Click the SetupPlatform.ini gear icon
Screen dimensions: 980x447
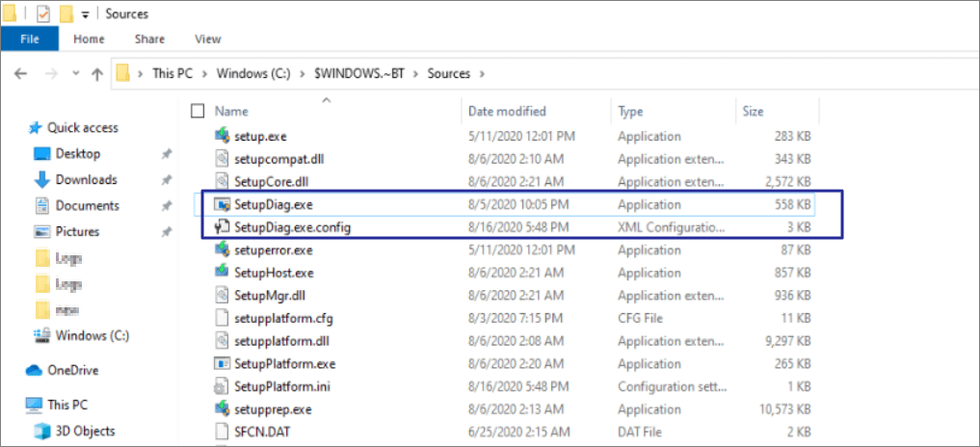[223, 386]
